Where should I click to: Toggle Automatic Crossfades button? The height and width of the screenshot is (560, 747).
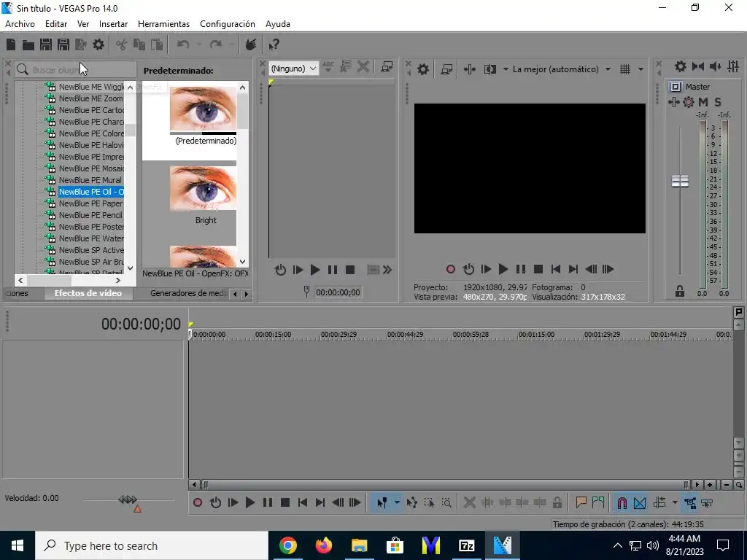pos(640,503)
